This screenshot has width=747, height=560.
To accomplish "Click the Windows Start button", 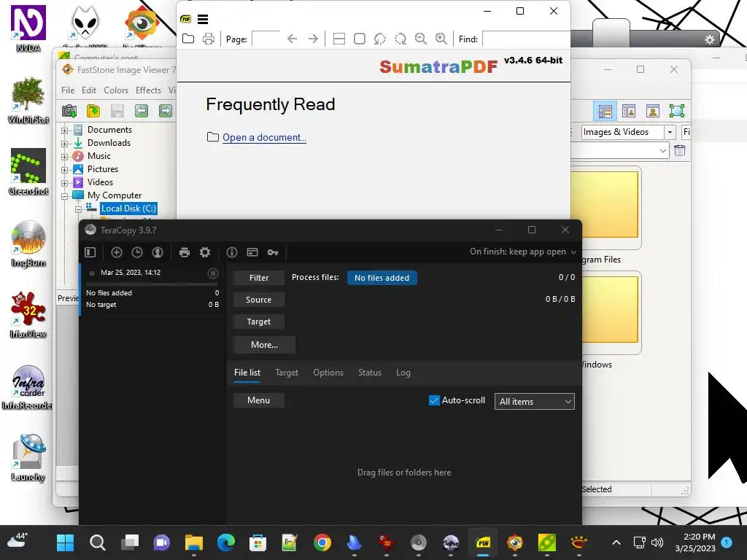I will tap(65, 542).
